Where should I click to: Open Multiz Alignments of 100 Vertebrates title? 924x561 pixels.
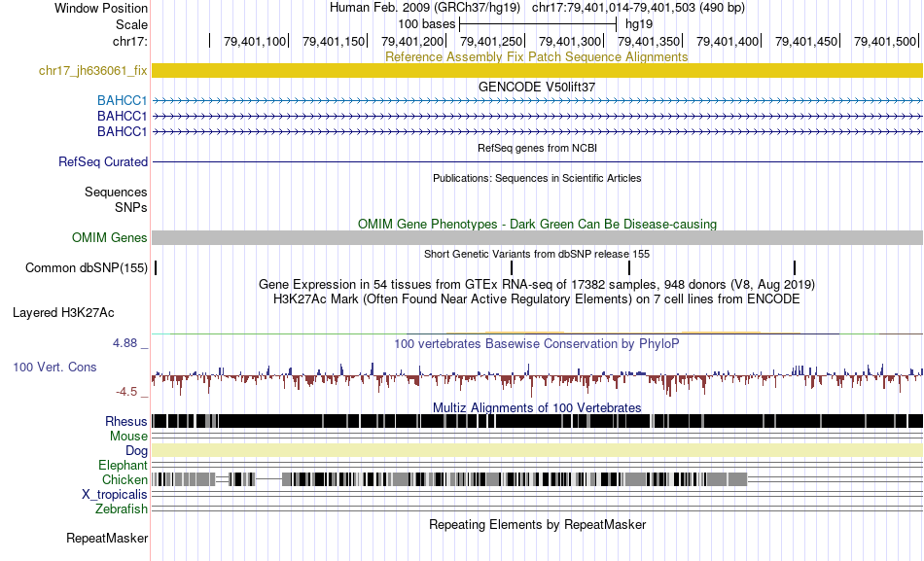tap(537, 407)
